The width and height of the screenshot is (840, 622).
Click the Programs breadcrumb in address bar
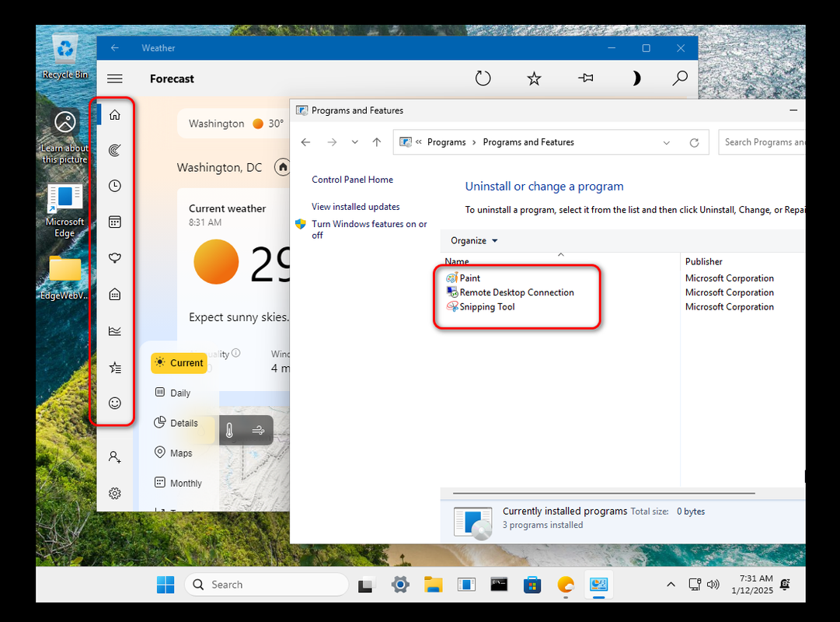(446, 142)
